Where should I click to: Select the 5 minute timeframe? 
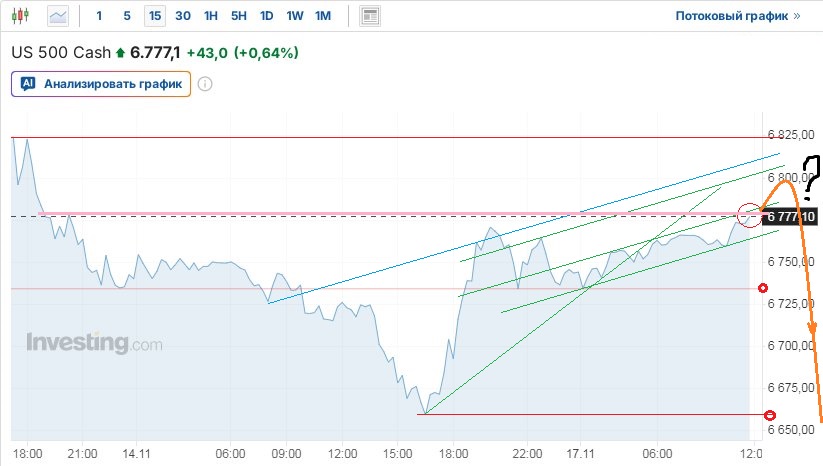[126, 16]
